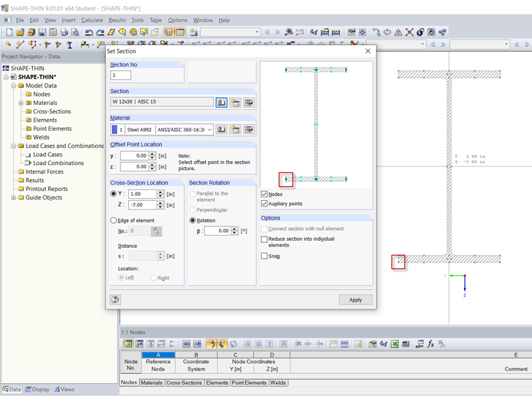
Task: Collapse the Model Data tree node
Action: pos(13,85)
